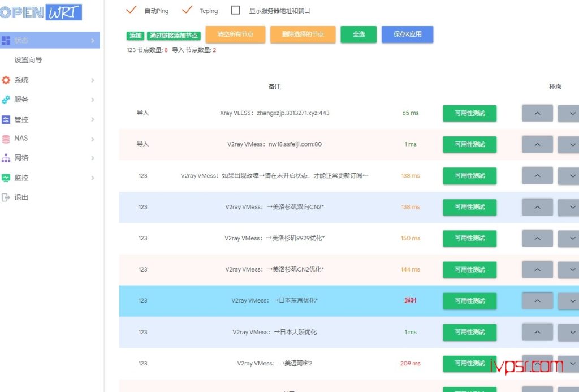Expand the NAS menu chevron
The width and height of the screenshot is (579, 392).
pos(93,139)
